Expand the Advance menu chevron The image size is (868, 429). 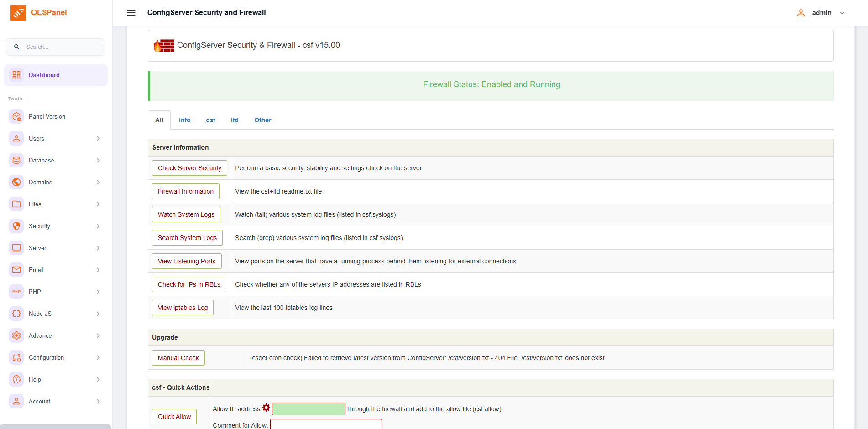tap(98, 335)
